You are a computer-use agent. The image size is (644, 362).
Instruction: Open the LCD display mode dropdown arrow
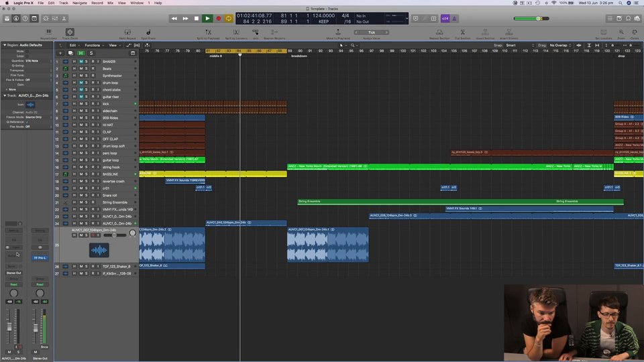pos(407,19)
